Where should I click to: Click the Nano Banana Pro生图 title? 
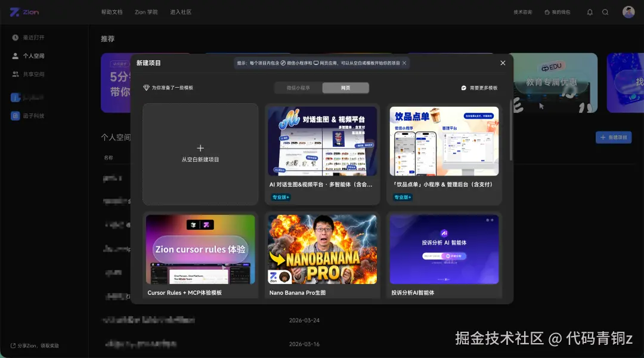pos(298,292)
